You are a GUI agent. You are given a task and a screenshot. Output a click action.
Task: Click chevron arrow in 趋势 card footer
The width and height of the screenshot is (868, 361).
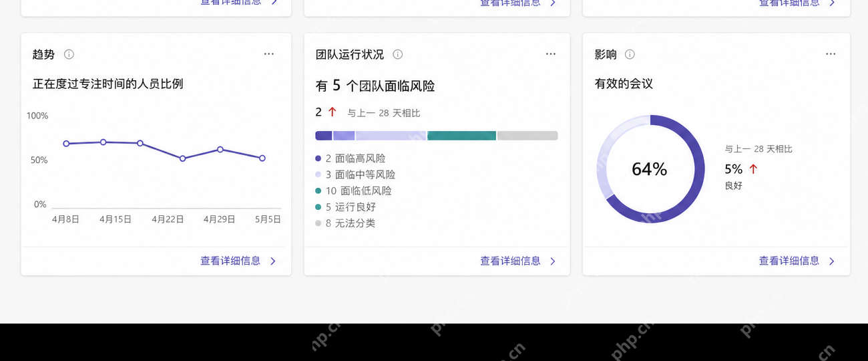click(x=273, y=261)
